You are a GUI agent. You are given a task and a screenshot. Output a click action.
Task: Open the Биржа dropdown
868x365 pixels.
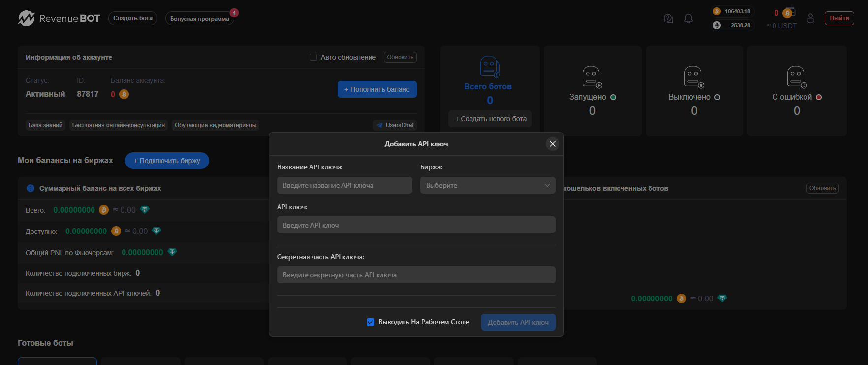488,185
